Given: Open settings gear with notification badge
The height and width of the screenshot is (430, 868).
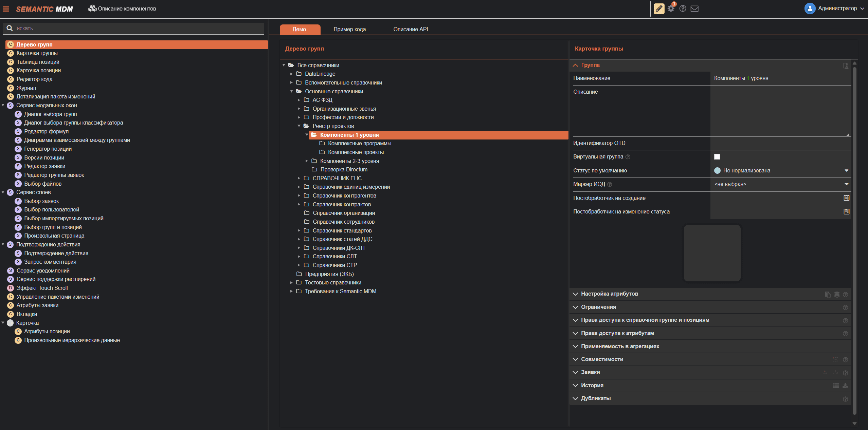Looking at the screenshot, I should 671,8.
